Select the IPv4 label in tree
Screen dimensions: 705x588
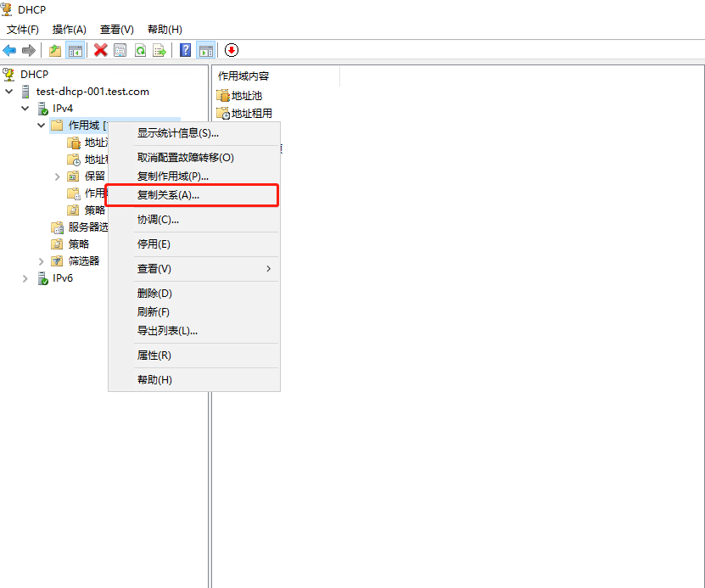click(x=63, y=109)
